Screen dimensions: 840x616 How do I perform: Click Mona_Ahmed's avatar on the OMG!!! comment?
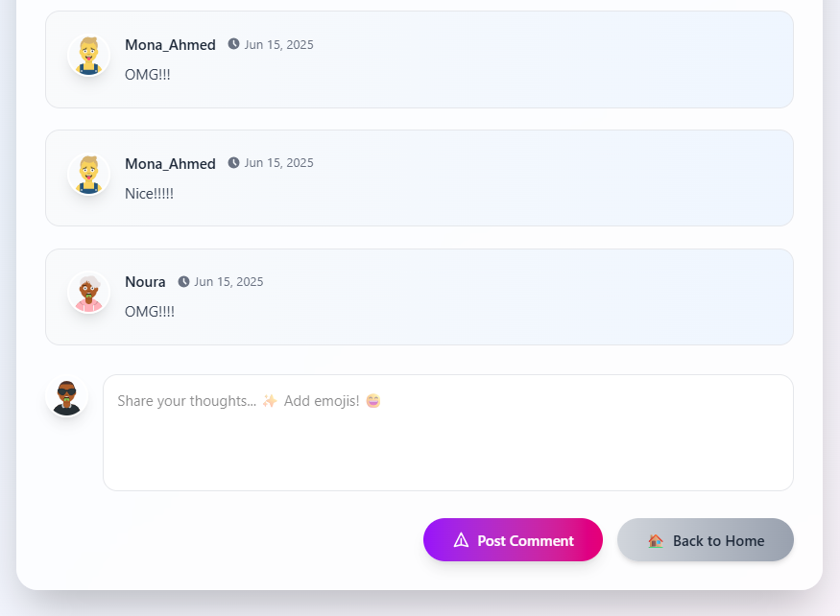point(89,56)
